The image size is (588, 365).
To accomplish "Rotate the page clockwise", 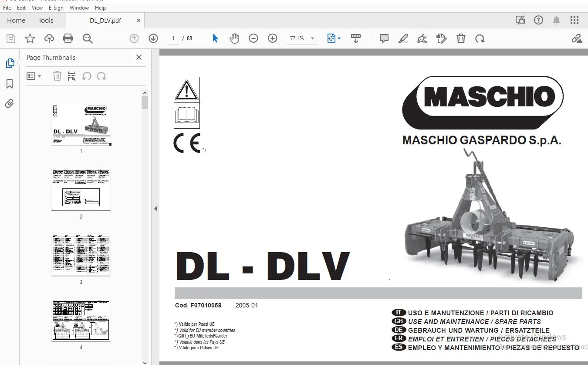I will (480, 38).
